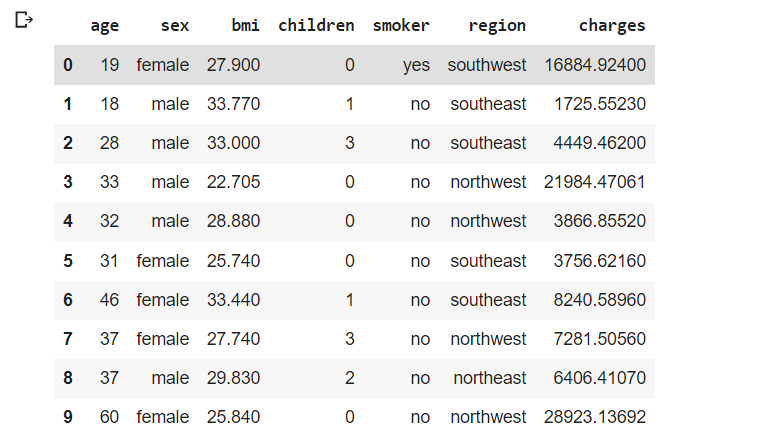
Task: Click charges value 16884.92400
Action: (595, 65)
